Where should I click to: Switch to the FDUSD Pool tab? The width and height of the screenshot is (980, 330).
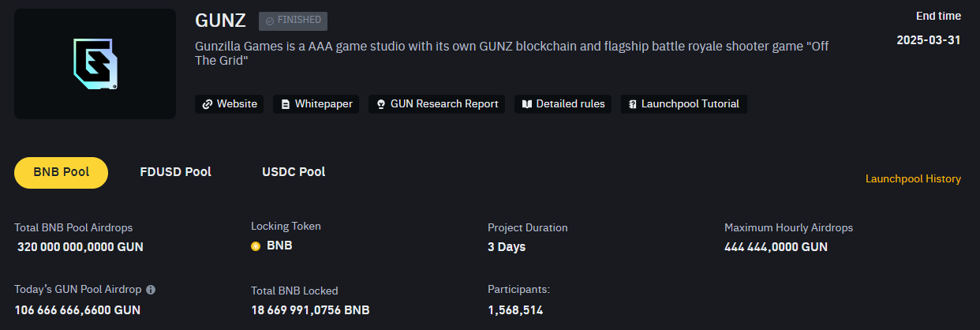point(175,172)
